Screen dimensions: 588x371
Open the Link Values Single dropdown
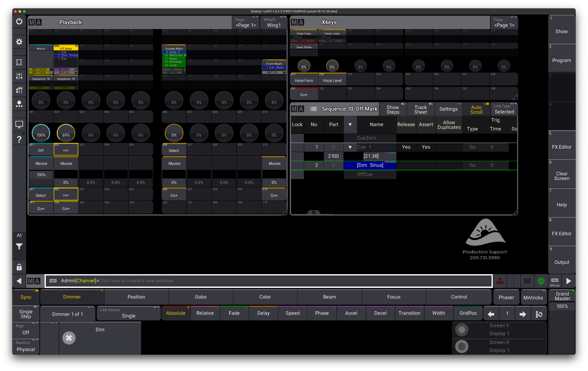pos(129,313)
